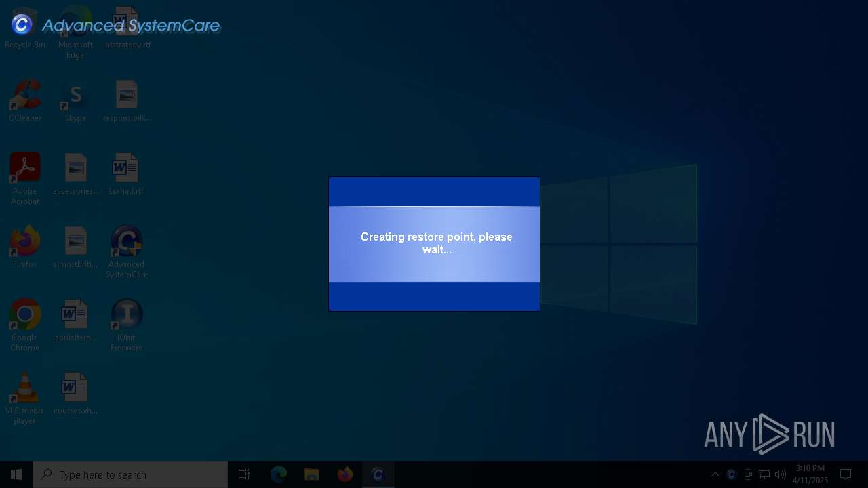Viewport: 868px width, 488px height.
Task: Click the taskbar search box
Action: 130,474
